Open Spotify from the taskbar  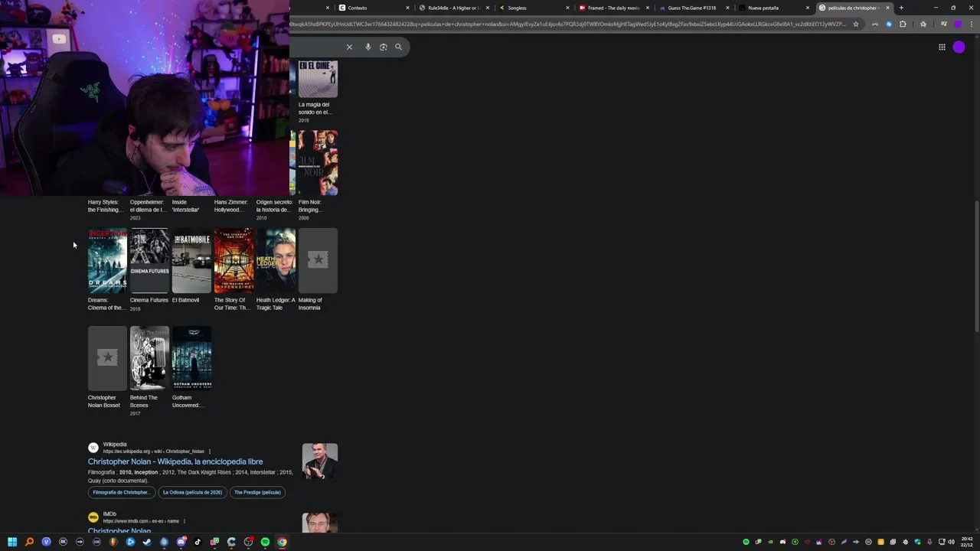click(x=265, y=542)
